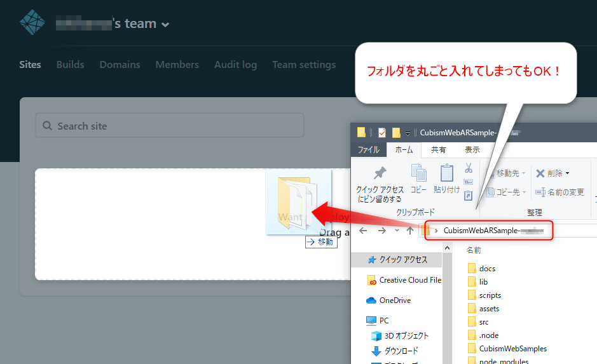Click the paste shortcut icon
Screen dimensions: 597x364
[469, 196]
